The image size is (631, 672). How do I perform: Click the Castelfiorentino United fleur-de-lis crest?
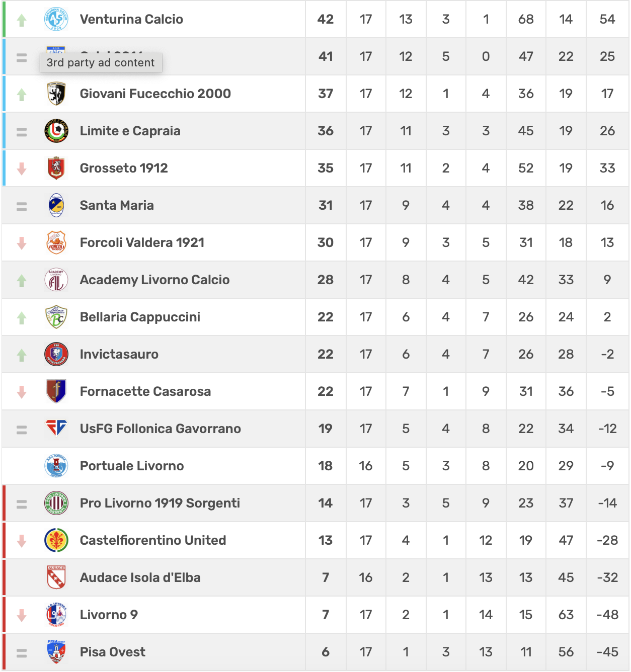coord(56,540)
